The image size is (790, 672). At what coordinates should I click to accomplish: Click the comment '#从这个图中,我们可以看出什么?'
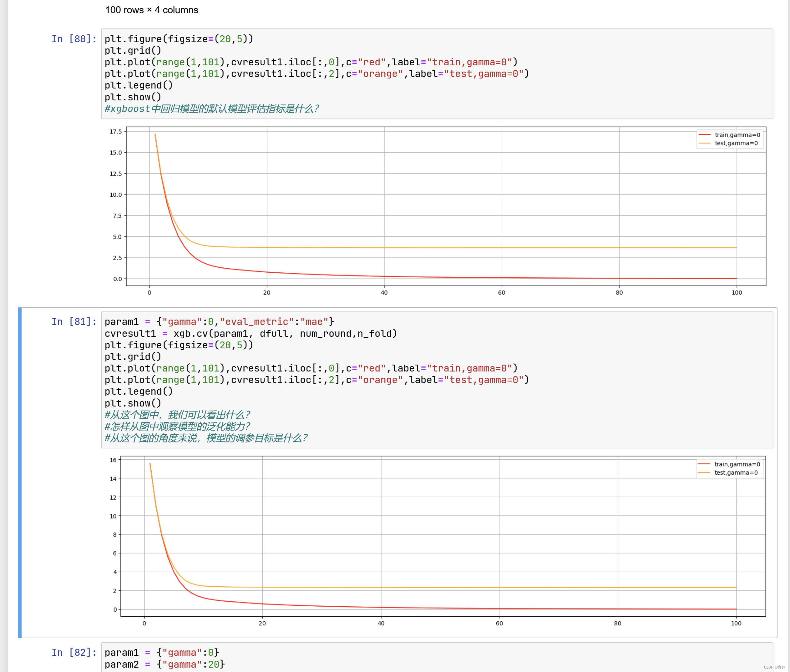coord(178,415)
